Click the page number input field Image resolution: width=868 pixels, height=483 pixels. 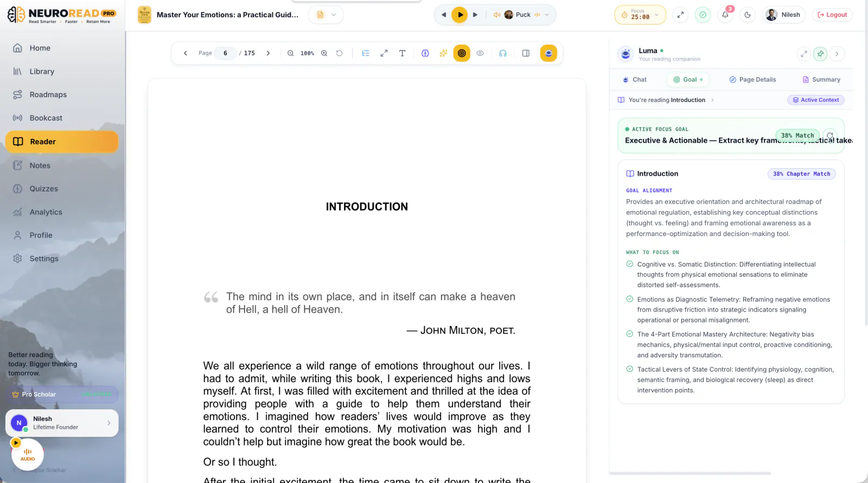pyautogui.click(x=225, y=53)
